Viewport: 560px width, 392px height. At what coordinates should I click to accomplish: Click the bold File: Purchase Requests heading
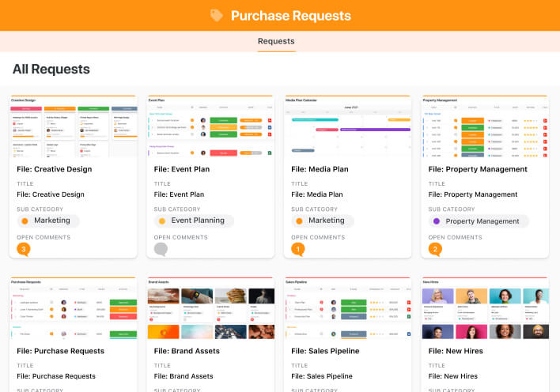[x=60, y=351]
